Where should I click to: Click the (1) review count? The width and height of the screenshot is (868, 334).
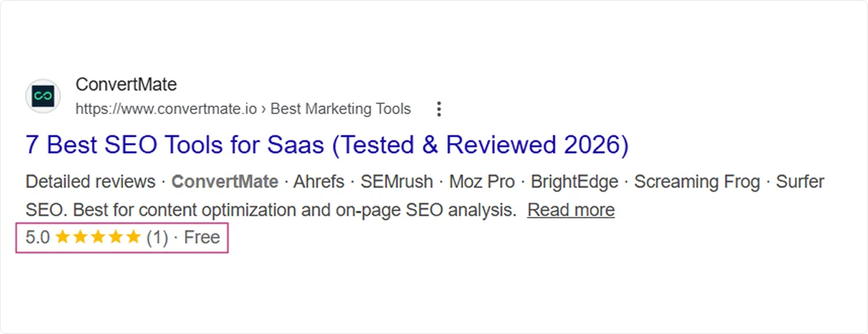click(157, 237)
